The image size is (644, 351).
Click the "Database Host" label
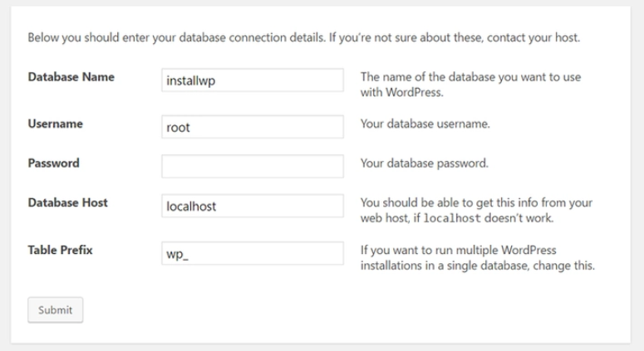pyautogui.click(x=68, y=202)
